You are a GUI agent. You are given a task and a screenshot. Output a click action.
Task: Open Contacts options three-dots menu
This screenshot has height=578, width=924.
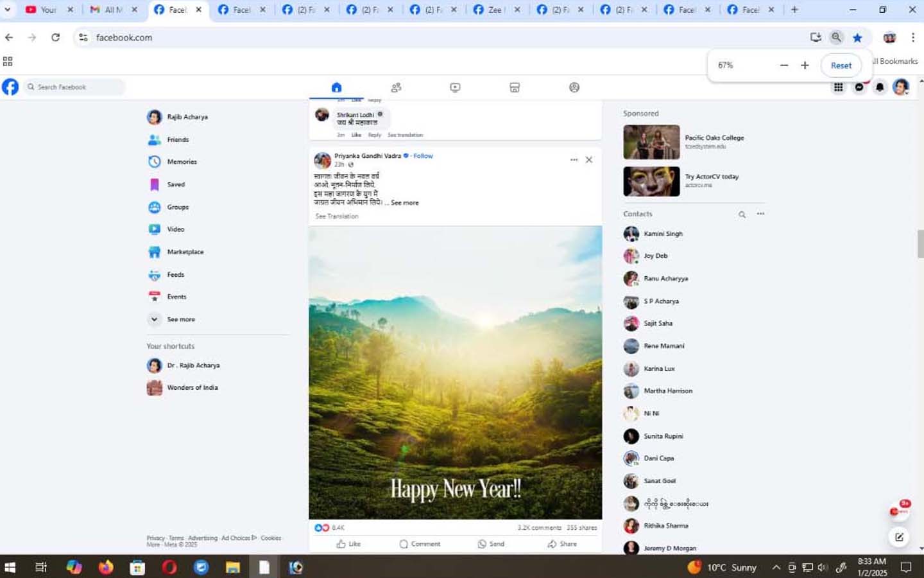pos(760,215)
